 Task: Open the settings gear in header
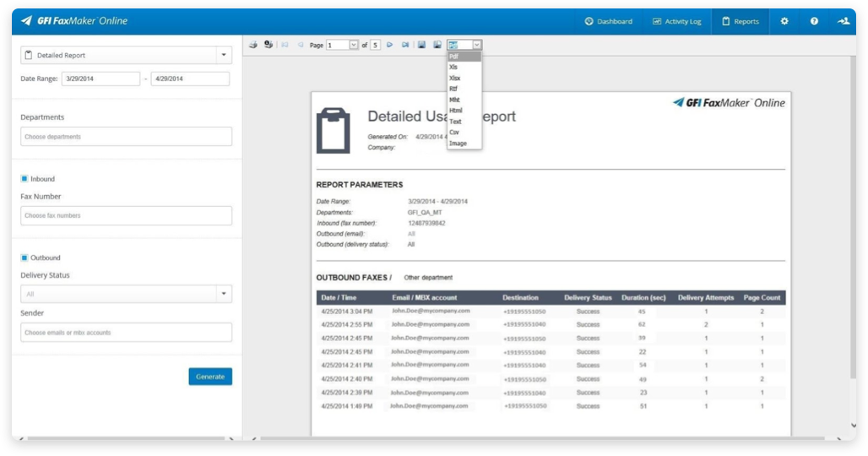point(784,22)
